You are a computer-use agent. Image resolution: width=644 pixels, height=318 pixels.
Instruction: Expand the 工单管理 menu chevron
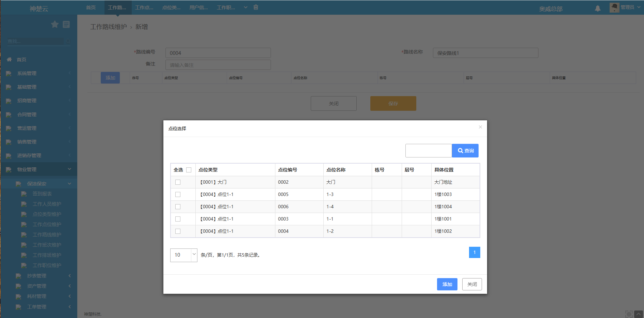[x=70, y=306]
